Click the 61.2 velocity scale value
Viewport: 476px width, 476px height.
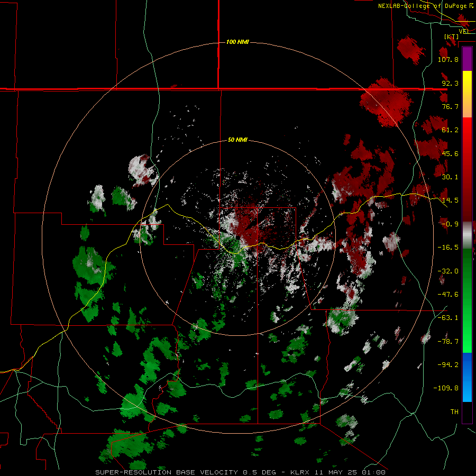[x=450, y=130]
